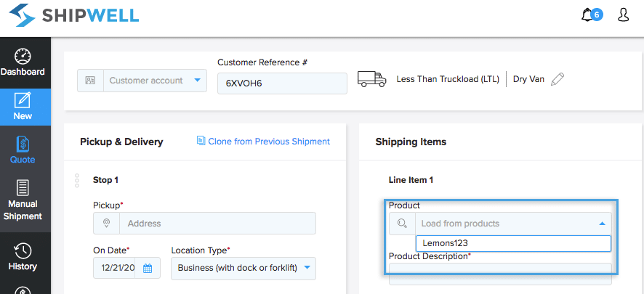
Task: Click Clone from Previous Shipment link
Action: tap(263, 142)
